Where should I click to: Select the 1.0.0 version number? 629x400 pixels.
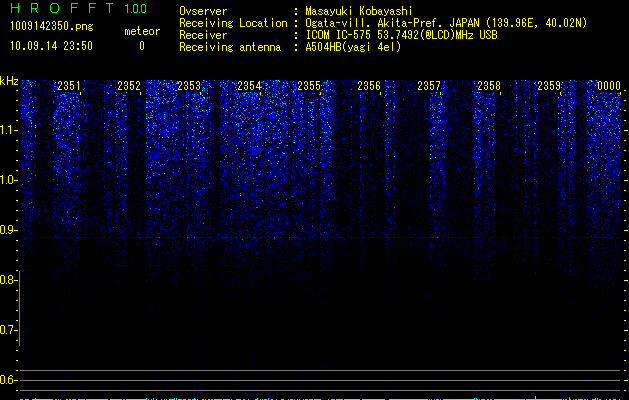click(136, 9)
